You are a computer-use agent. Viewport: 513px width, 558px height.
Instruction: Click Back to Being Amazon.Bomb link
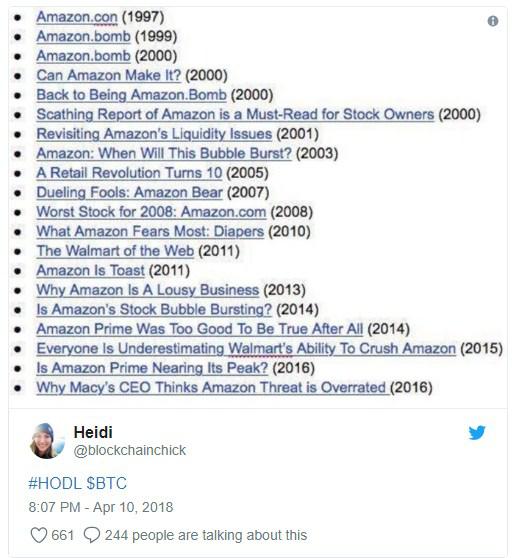(131, 95)
